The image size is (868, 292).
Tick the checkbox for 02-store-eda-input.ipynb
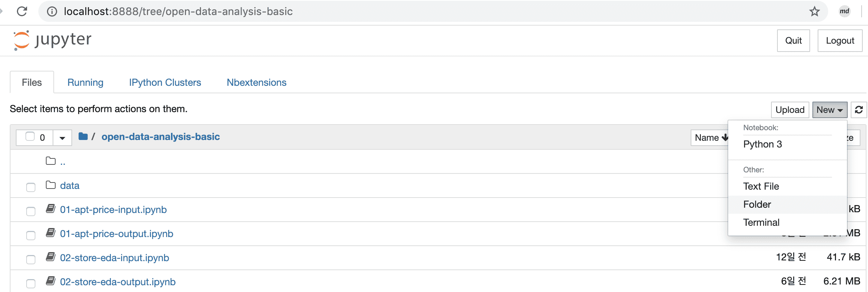point(31,259)
